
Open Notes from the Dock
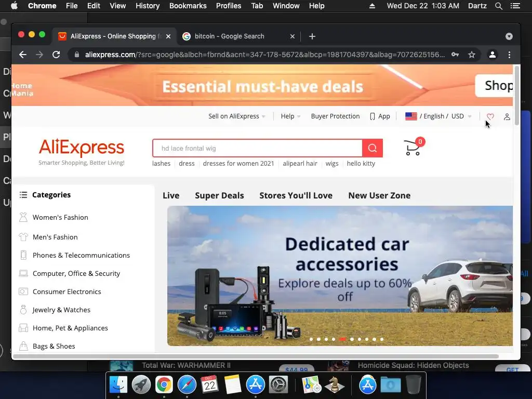tap(232, 385)
